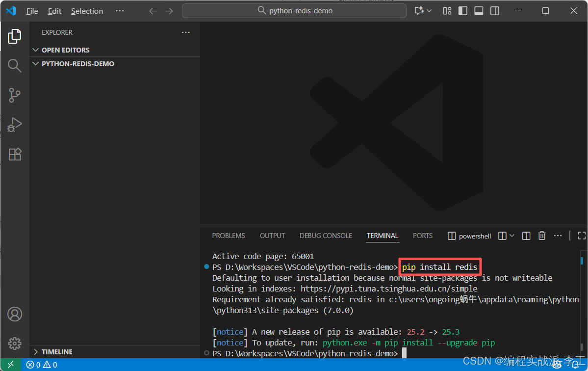The width and height of the screenshot is (588, 371).
Task: Open the Selection menu
Action: tap(87, 11)
